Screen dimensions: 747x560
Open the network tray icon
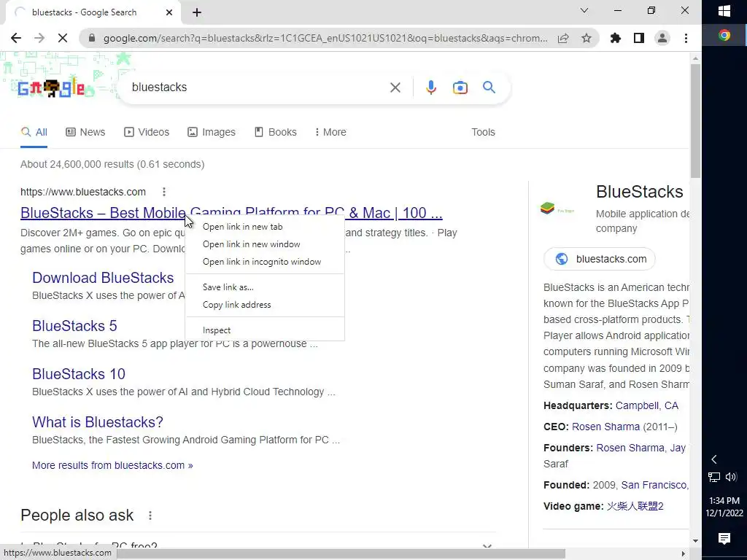pos(713,477)
